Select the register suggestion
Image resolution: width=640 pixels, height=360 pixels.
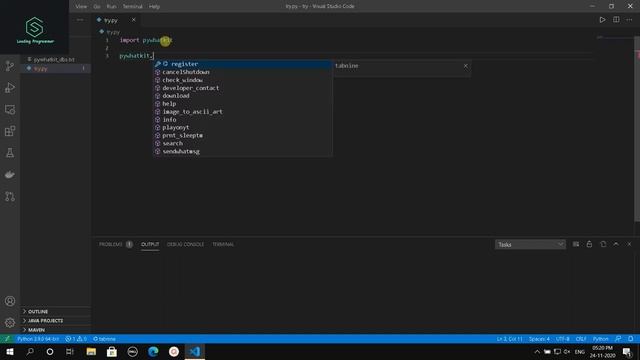(x=243, y=64)
